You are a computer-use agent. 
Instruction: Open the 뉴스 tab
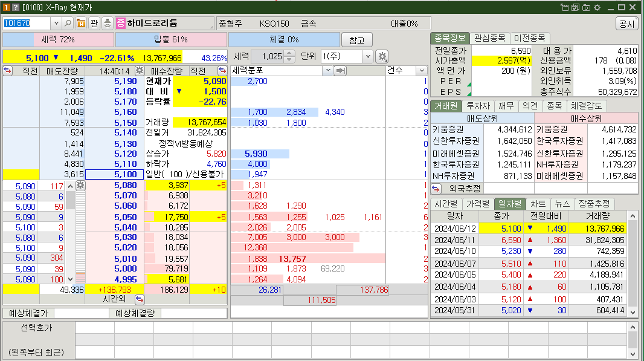pyautogui.click(x=562, y=204)
